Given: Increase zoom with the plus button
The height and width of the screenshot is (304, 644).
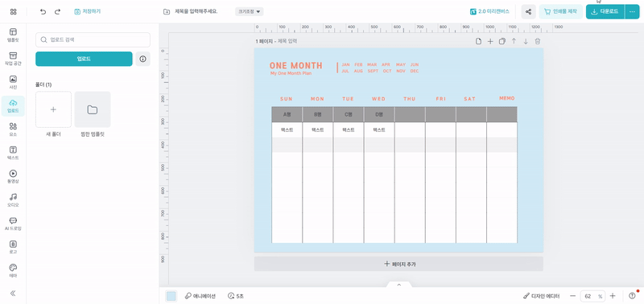Looking at the screenshot, I should point(613,296).
